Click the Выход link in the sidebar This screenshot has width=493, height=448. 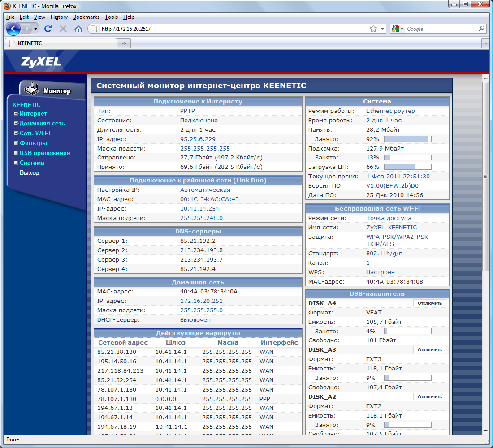tap(30, 172)
